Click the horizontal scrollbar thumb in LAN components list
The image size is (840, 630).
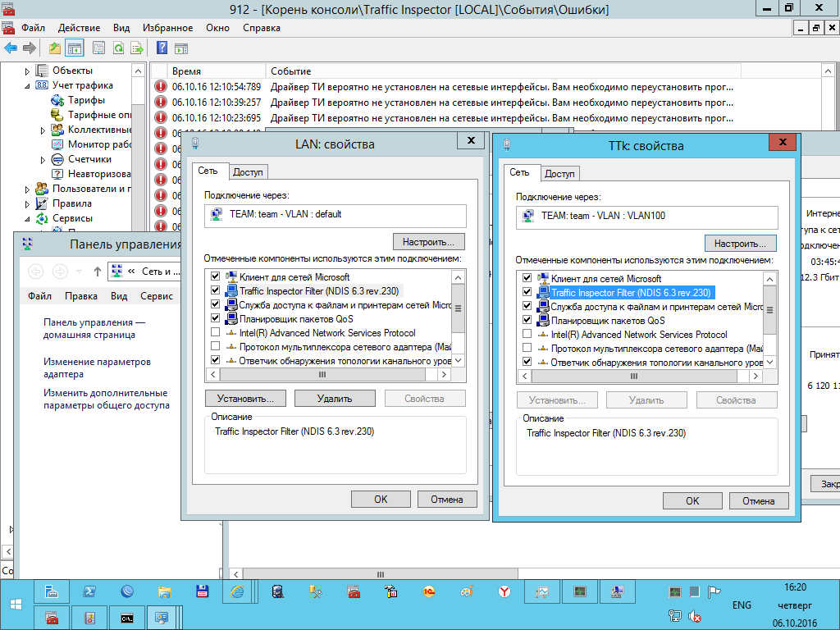[x=322, y=375]
